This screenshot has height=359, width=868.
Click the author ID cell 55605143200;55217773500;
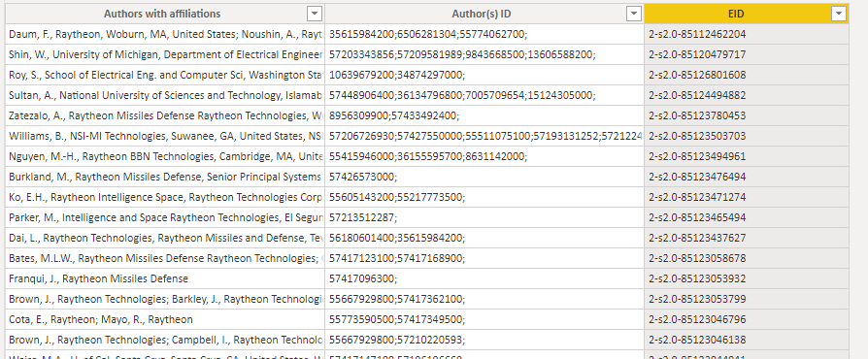pos(484,198)
